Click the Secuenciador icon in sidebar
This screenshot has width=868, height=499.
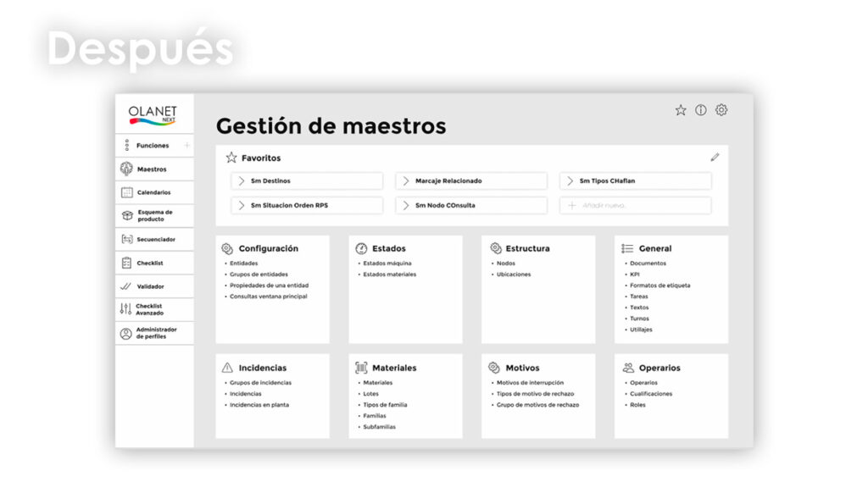[x=126, y=240]
